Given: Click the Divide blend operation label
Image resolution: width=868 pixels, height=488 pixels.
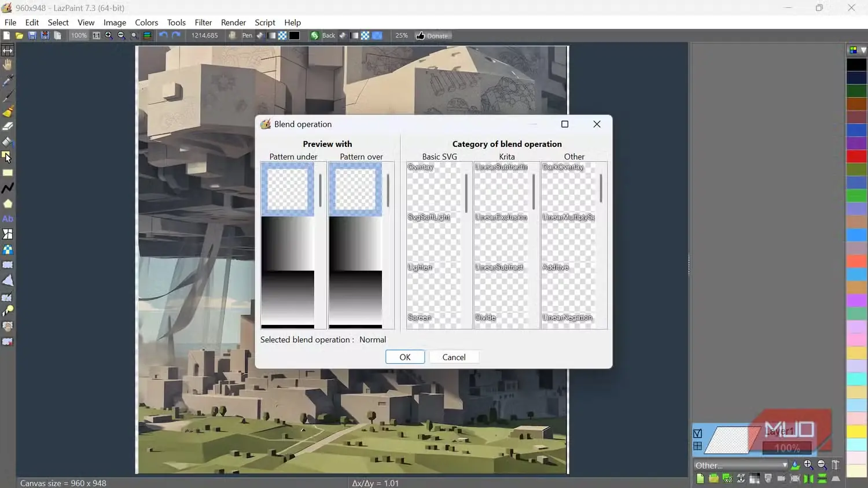Looking at the screenshot, I should (x=486, y=317).
